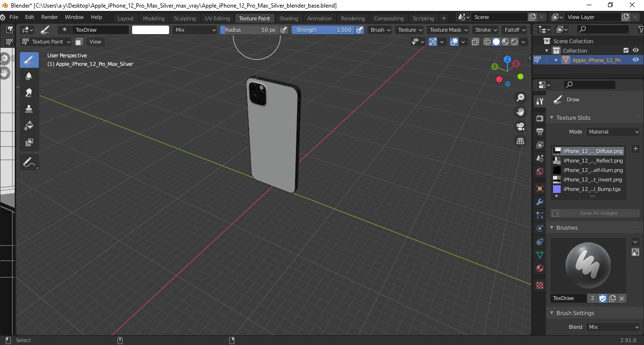Toggle the TexDraw fake user shield
The height and width of the screenshot is (345, 644).
[x=603, y=298]
